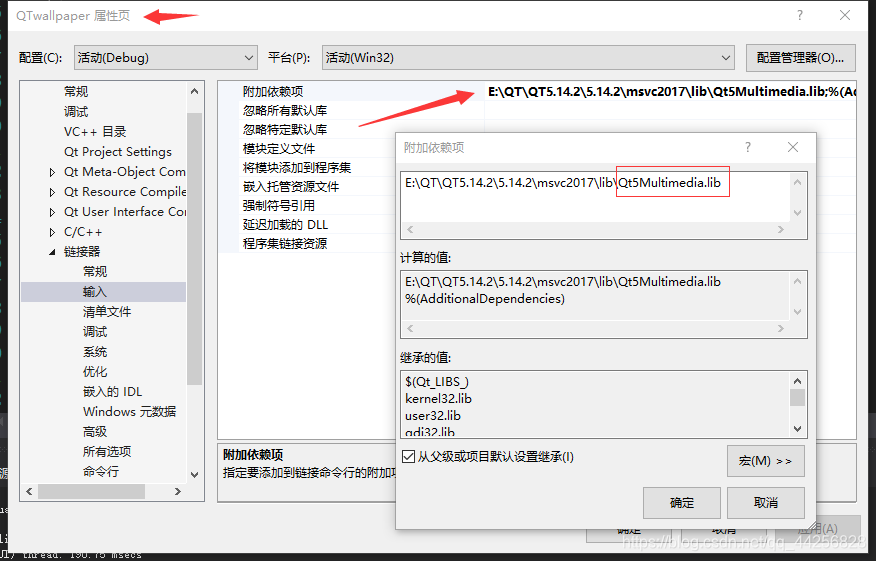This screenshot has width=876, height=561.
Task: Click scroll up arrow in 继承的值 list
Action: 797,381
